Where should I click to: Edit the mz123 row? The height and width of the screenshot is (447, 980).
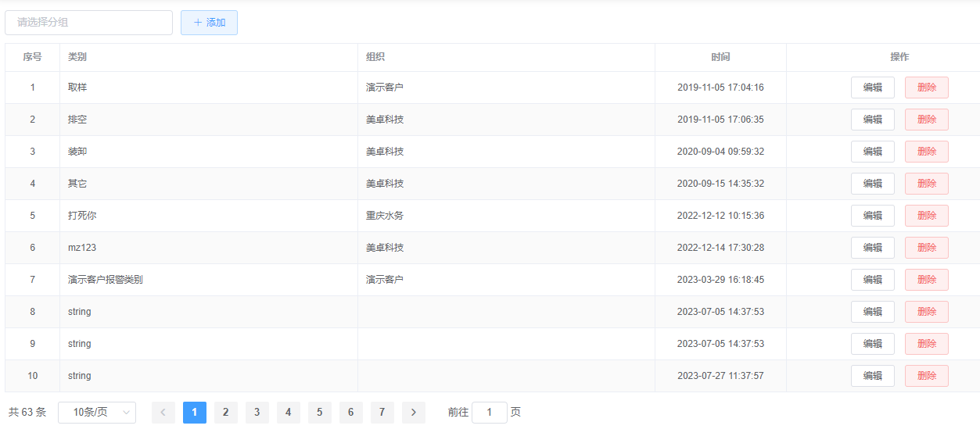point(872,248)
